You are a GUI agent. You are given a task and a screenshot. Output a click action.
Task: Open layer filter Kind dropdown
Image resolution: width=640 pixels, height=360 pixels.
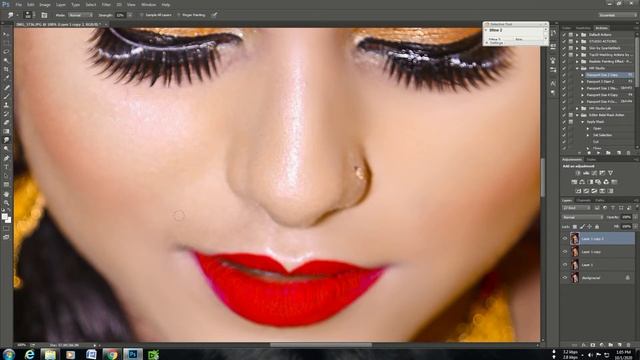pyautogui.click(x=576, y=208)
